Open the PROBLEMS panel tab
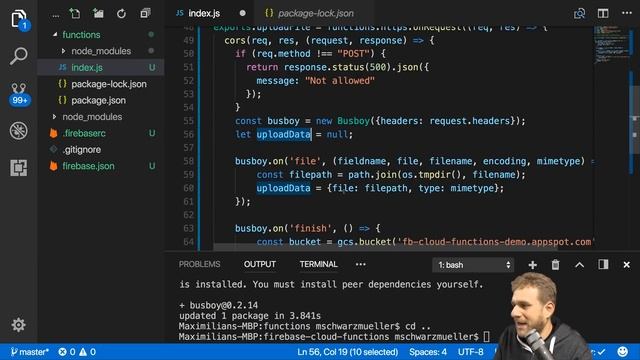Viewport: 640px width, 360px height. click(x=199, y=264)
